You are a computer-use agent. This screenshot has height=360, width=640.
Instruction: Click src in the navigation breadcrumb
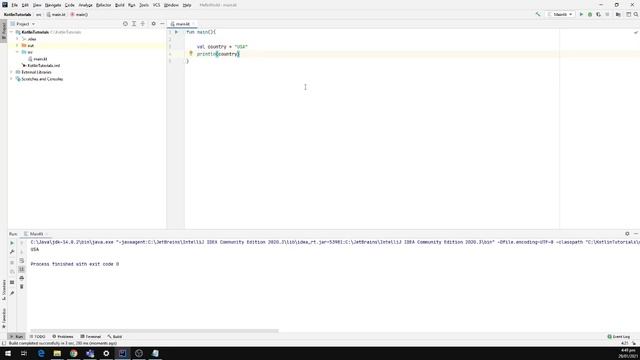coord(38,15)
